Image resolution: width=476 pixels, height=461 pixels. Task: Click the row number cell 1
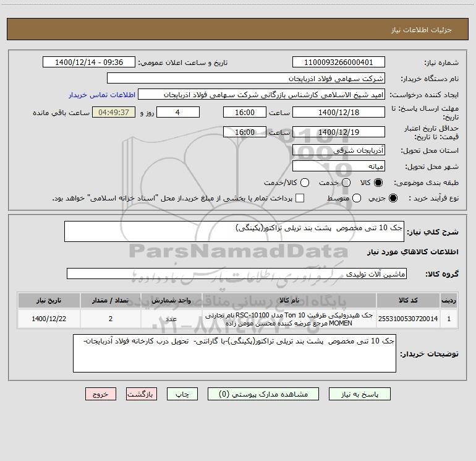[x=449, y=319]
